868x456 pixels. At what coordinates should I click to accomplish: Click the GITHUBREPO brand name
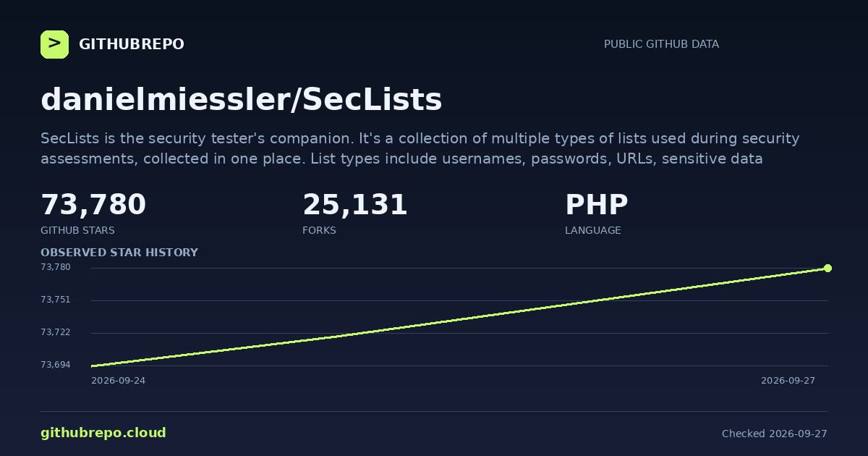132,44
